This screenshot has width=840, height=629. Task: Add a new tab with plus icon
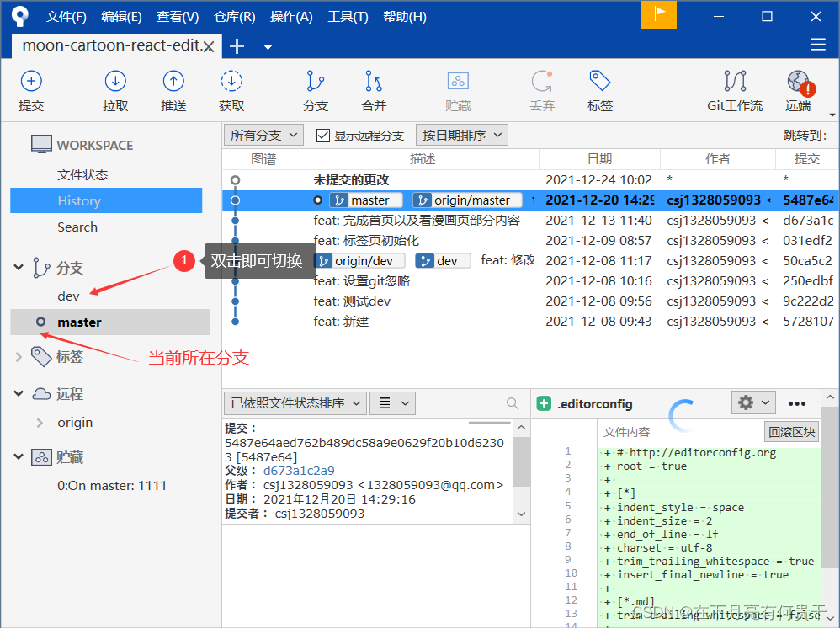237,46
